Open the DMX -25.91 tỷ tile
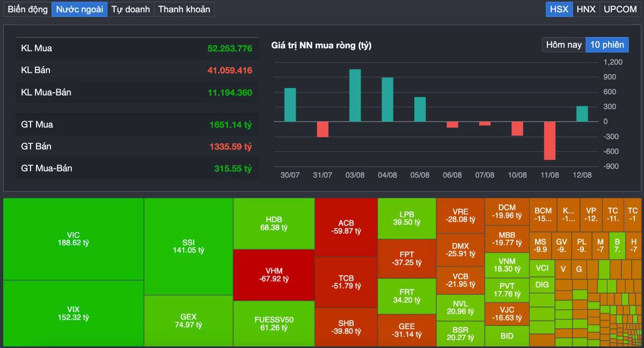This screenshot has width=644, height=348. point(460,250)
